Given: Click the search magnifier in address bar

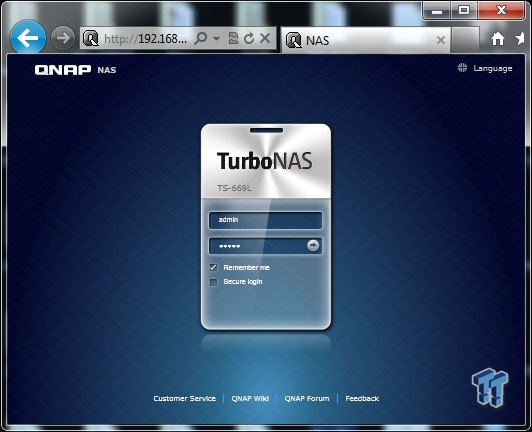Looking at the screenshot, I should point(201,38).
